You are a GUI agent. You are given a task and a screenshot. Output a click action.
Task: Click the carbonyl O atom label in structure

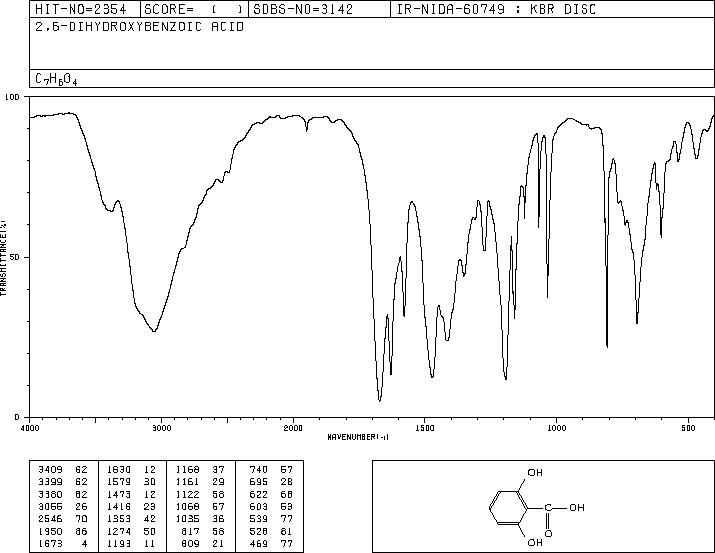point(548,533)
